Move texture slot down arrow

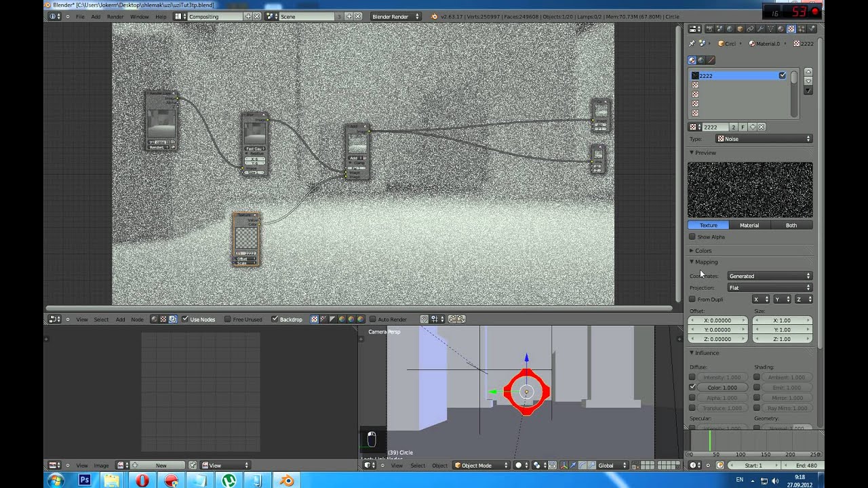tap(808, 81)
